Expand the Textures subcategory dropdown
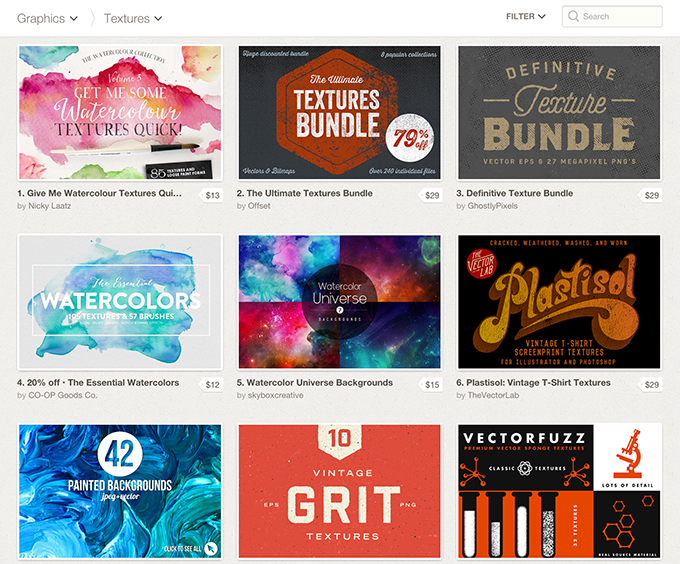This screenshot has width=680, height=564. pos(133,19)
